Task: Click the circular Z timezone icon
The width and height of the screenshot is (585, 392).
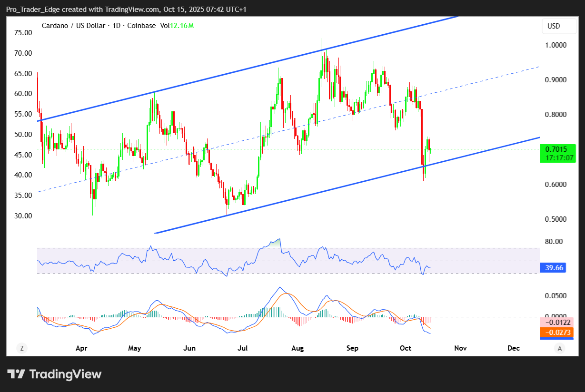Action: [21, 348]
